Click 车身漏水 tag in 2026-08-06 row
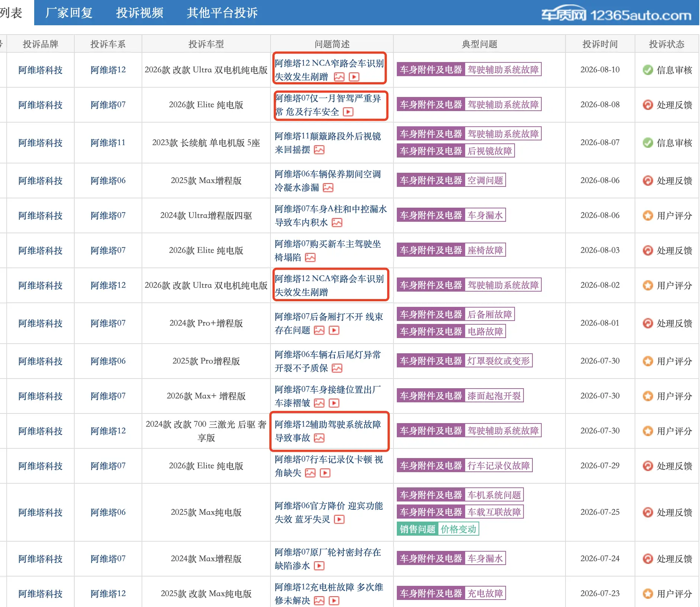This screenshot has width=700, height=607. pyautogui.click(x=485, y=215)
